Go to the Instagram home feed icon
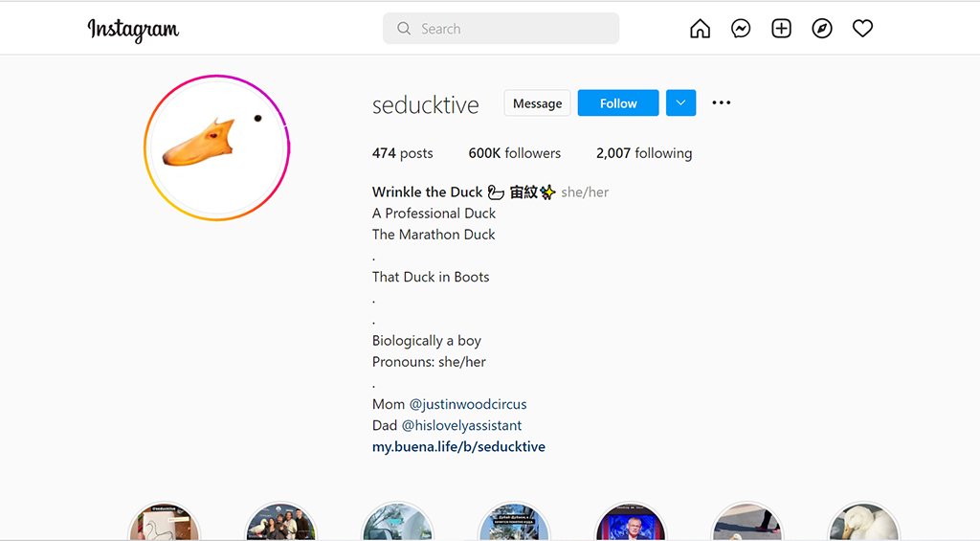The height and width of the screenshot is (541, 980). tap(701, 29)
